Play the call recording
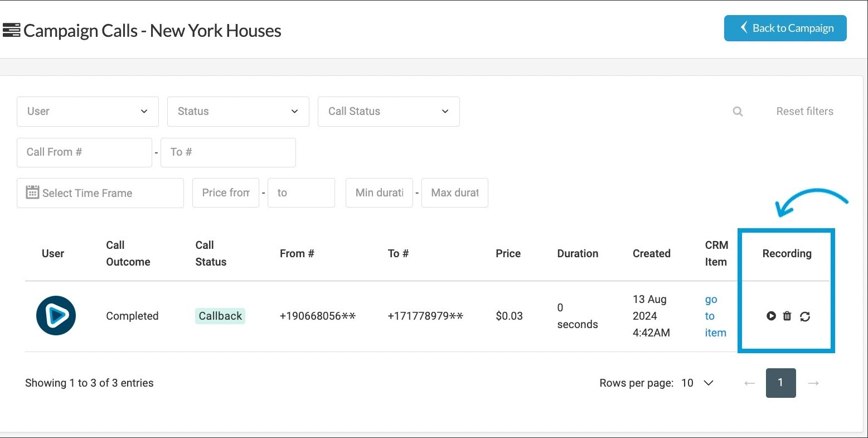 point(771,316)
